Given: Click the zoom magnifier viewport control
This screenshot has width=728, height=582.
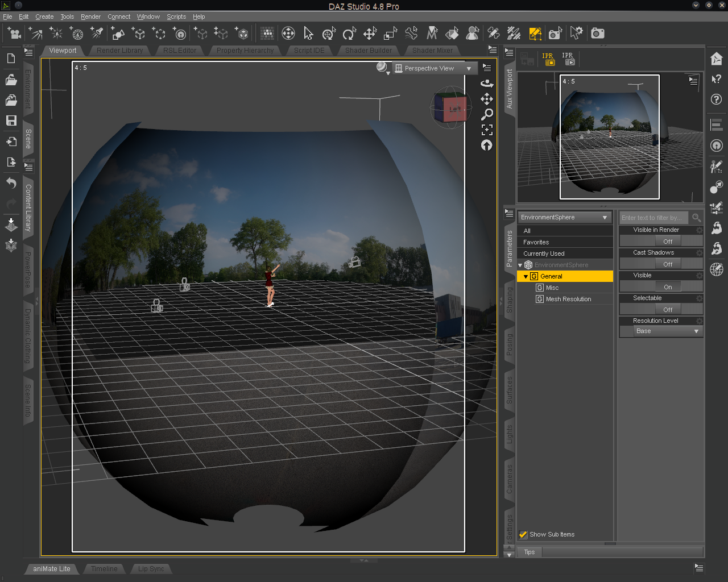Looking at the screenshot, I should [x=487, y=114].
